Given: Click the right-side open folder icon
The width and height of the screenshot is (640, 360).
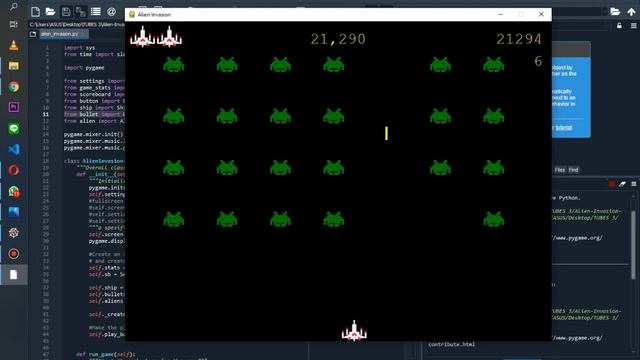Looking at the screenshot, I should [615, 12].
